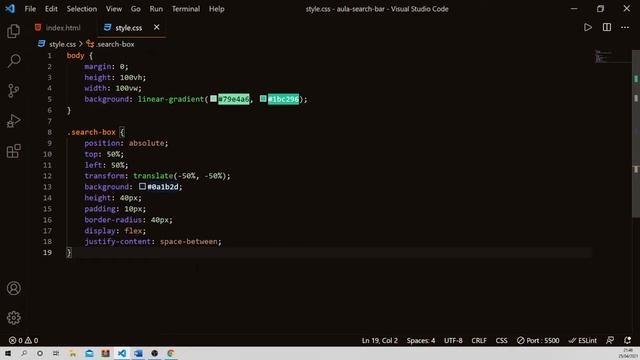Open the editor More Actions ellipsis
Screen dimensions: 640x360
coord(625,27)
